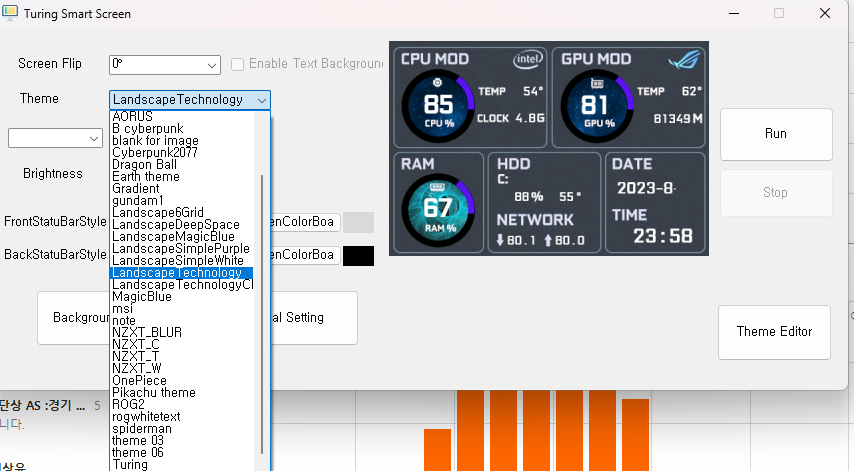Screen dimensions: 854x471
Task: Open the Screen Flip dropdown
Action: tap(164, 65)
